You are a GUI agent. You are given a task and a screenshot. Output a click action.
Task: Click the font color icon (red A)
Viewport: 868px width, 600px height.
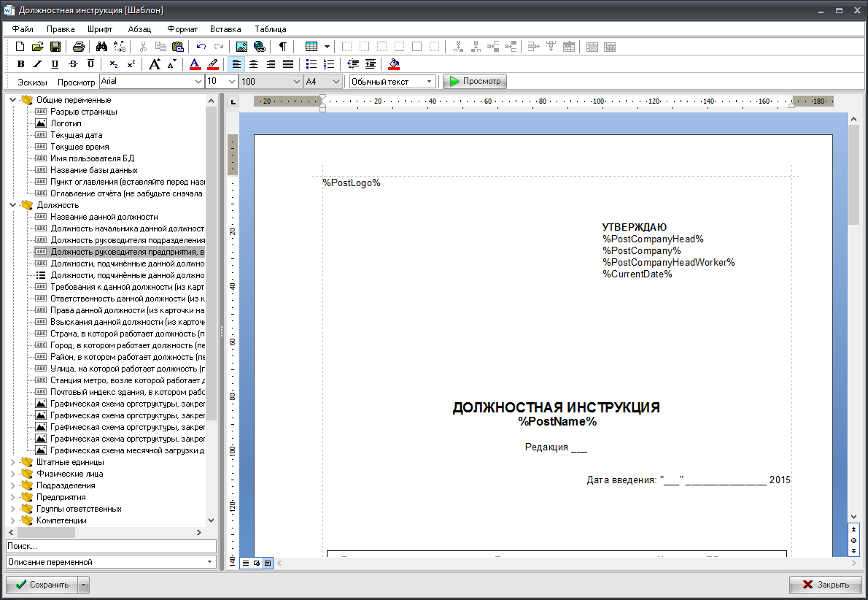tap(195, 64)
